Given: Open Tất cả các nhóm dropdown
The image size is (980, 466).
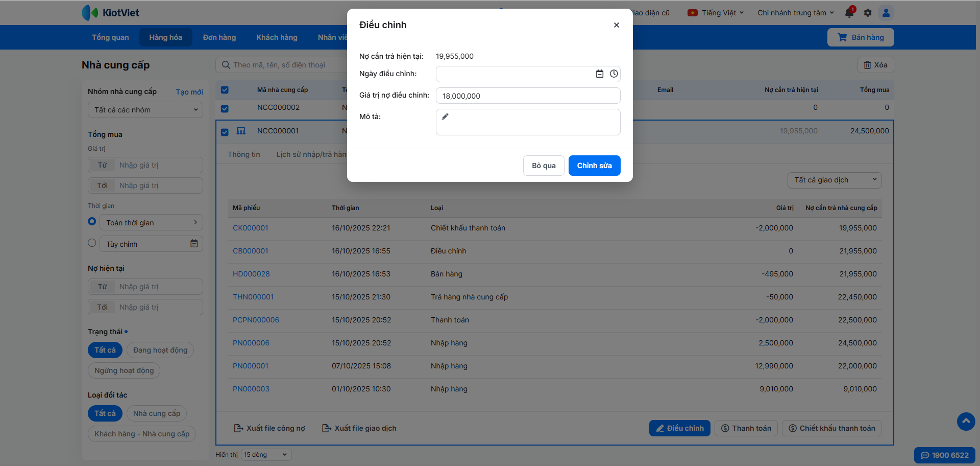Looking at the screenshot, I should (145, 110).
